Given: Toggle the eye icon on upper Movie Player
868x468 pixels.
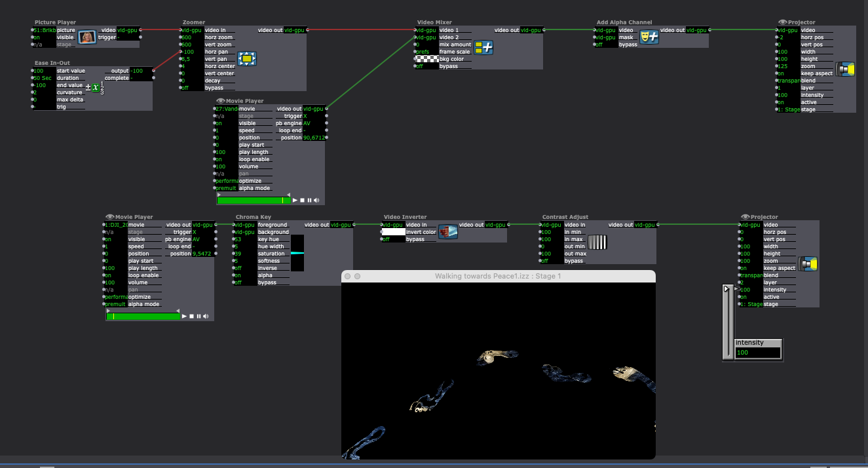Looking at the screenshot, I should pos(220,101).
